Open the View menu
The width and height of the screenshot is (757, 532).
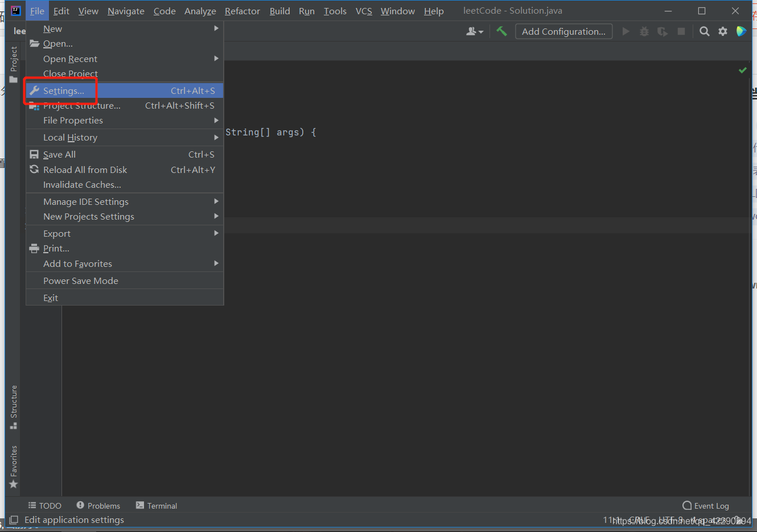88,11
